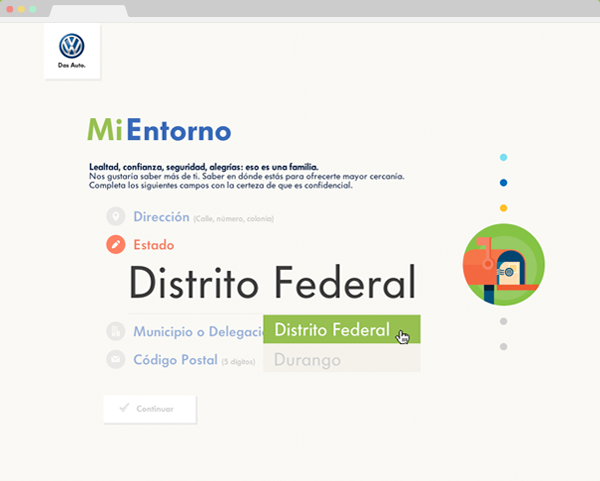600x481 pixels.
Task: Click the "Lealtad, confianza, seguridad" headline text
Action: [204, 167]
